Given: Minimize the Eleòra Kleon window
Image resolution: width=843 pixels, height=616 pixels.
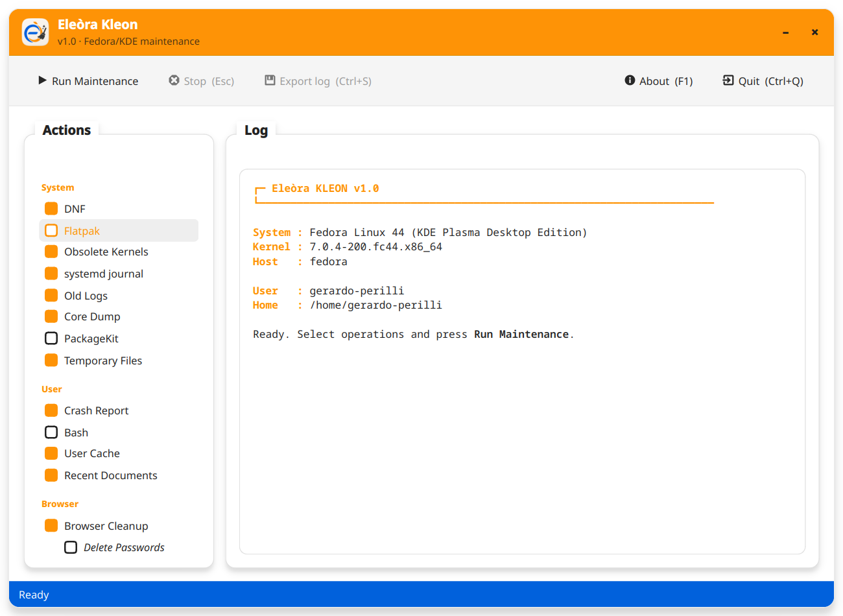Looking at the screenshot, I should [785, 32].
